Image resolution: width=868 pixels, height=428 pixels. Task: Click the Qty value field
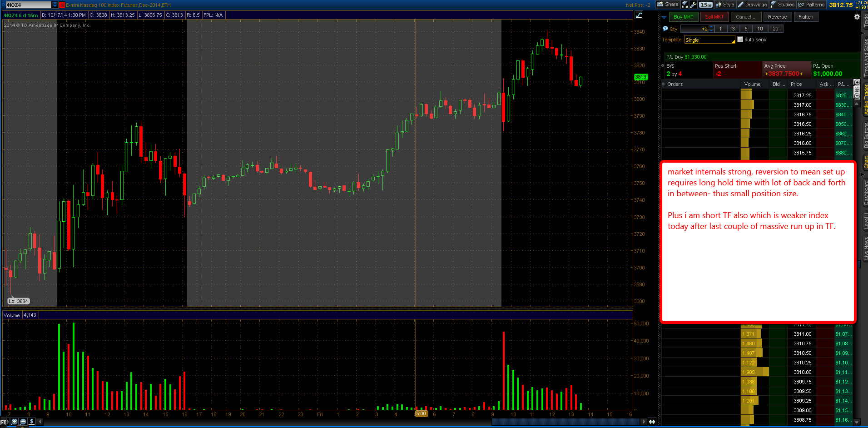point(694,29)
